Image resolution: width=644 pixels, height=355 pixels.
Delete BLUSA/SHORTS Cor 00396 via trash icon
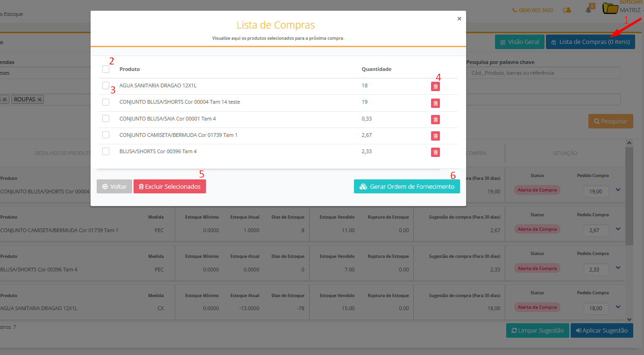pyautogui.click(x=435, y=152)
